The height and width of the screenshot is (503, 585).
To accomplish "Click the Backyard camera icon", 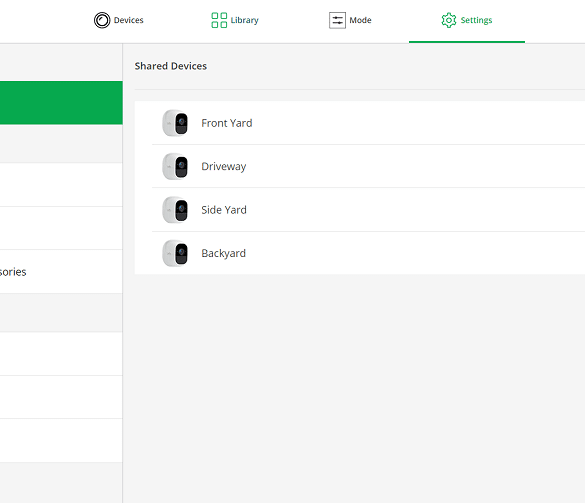I will pos(175,253).
